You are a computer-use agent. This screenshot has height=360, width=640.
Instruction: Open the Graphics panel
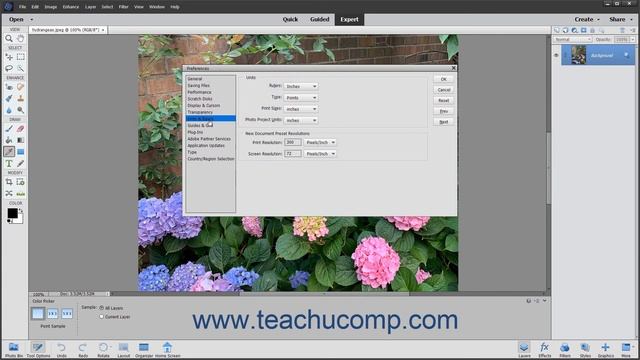tap(606, 350)
